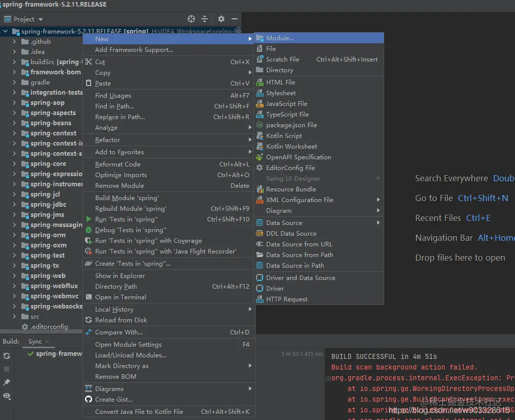Viewport: 515px width, 420px height.
Task: Click the 'Search Everywhere' hint text
Action: point(451,179)
